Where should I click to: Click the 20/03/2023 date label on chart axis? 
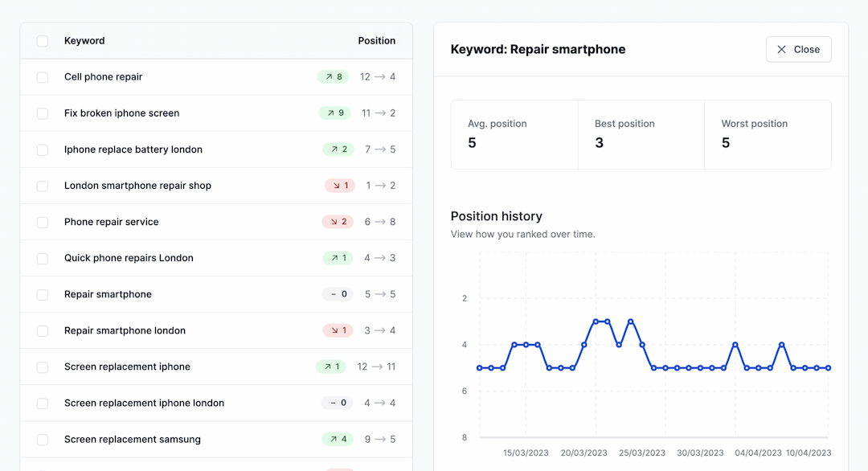(583, 453)
